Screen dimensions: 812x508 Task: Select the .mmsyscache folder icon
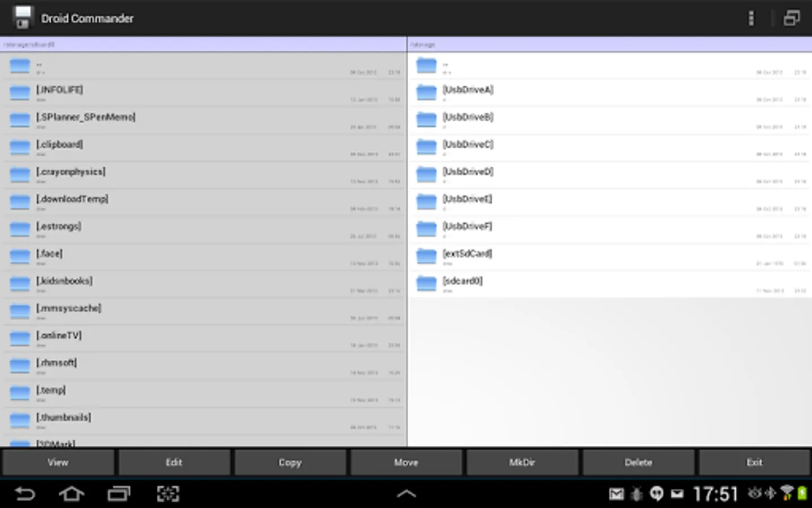coord(20,311)
